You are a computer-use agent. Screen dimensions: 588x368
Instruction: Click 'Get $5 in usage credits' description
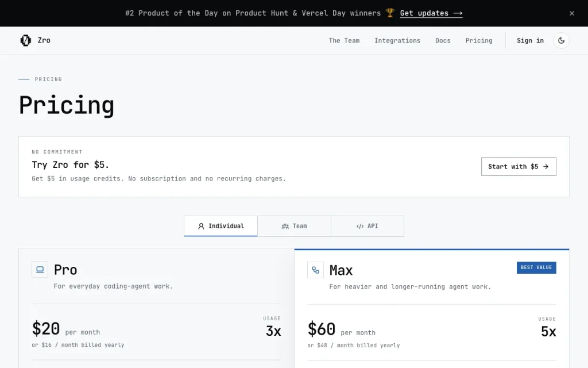(x=158, y=179)
